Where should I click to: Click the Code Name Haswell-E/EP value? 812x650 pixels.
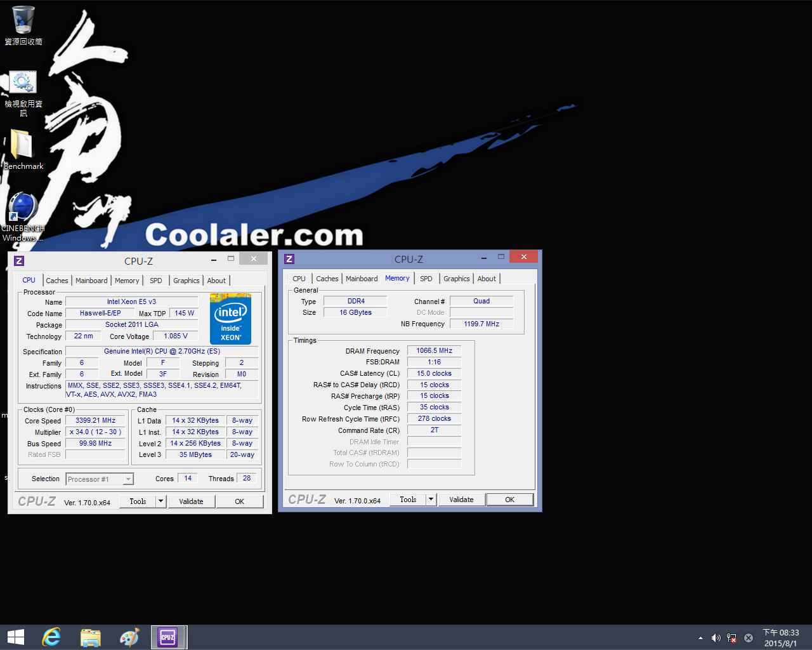pos(100,313)
